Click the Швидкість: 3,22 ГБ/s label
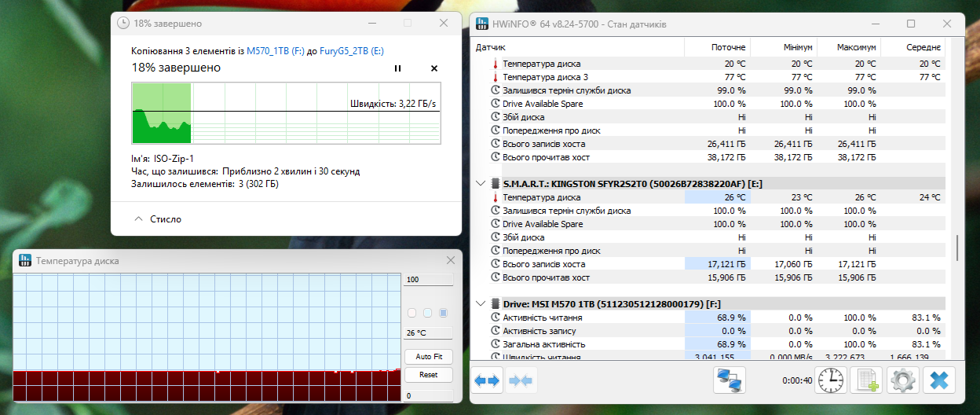The width and height of the screenshot is (980, 415). (393, 104)
